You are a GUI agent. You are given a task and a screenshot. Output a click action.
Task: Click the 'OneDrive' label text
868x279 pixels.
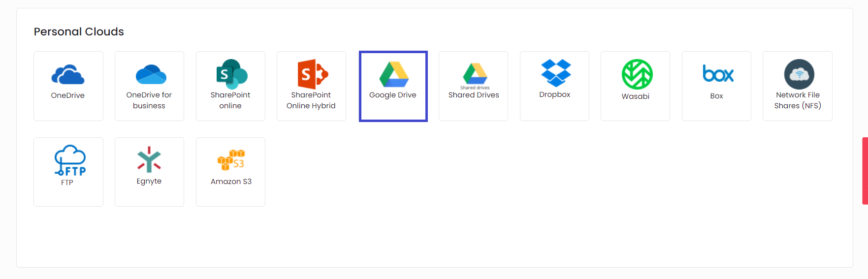point(68,95)
